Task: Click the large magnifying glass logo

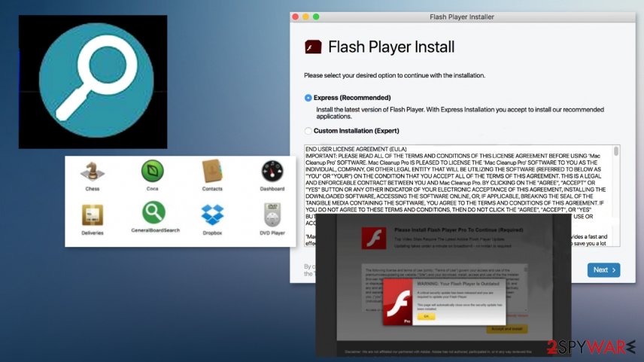Action: (x=96, y=80)
